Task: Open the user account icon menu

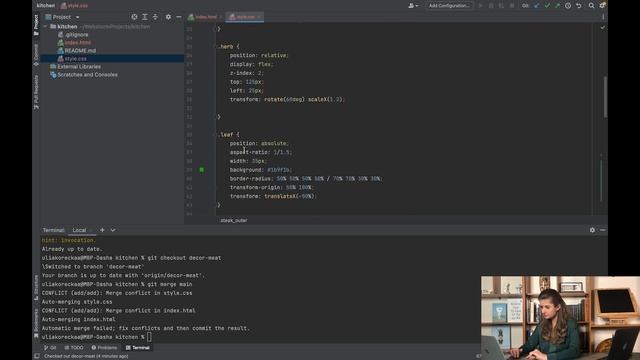Action: tap(413, 6)
